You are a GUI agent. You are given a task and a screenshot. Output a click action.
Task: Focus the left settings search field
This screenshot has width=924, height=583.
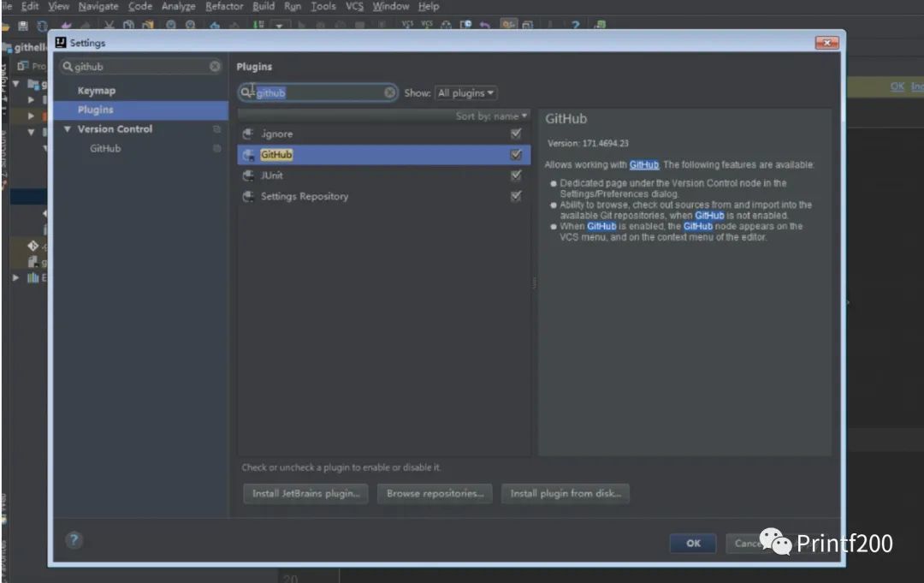(x=141, y=67)
